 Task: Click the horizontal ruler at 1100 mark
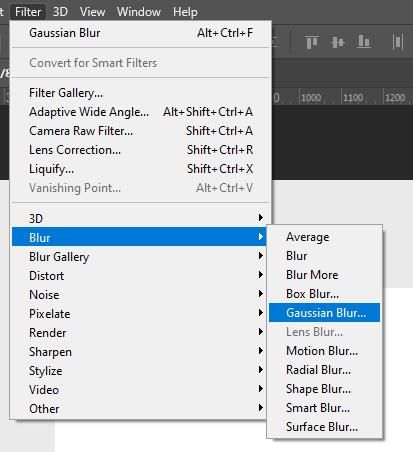pos(353,97)
